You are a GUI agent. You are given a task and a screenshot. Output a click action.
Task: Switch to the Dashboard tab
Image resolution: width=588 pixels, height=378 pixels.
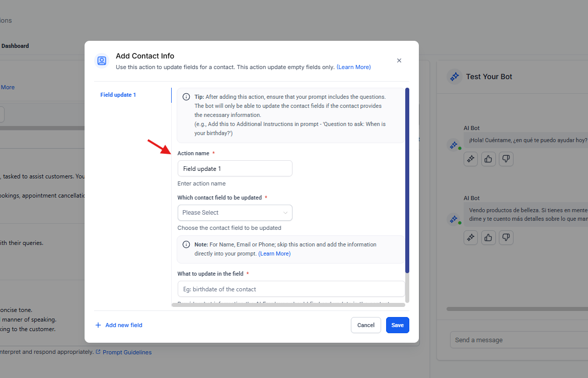tap(15, 46)
